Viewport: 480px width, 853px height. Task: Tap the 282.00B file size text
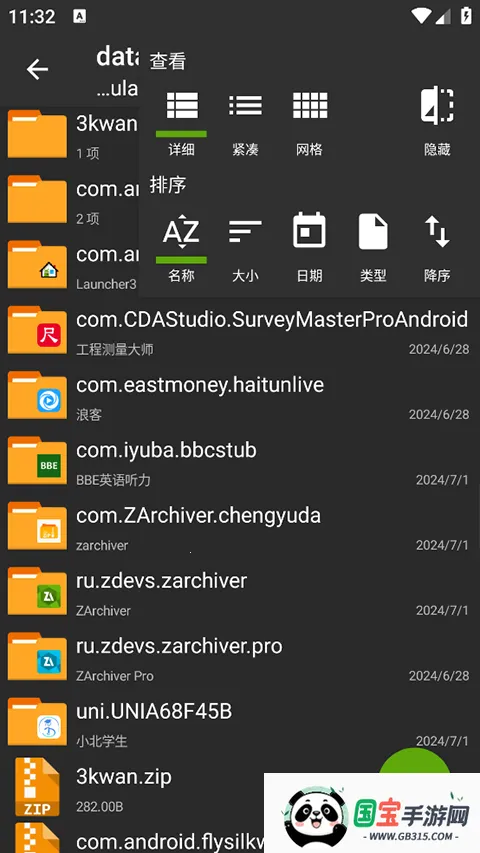100,806
